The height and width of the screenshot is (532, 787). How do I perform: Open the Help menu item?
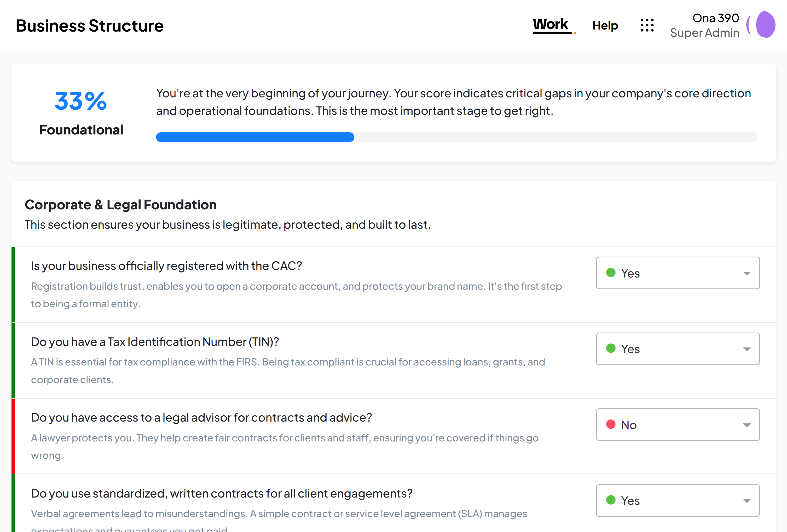click(x=605, y=25)
